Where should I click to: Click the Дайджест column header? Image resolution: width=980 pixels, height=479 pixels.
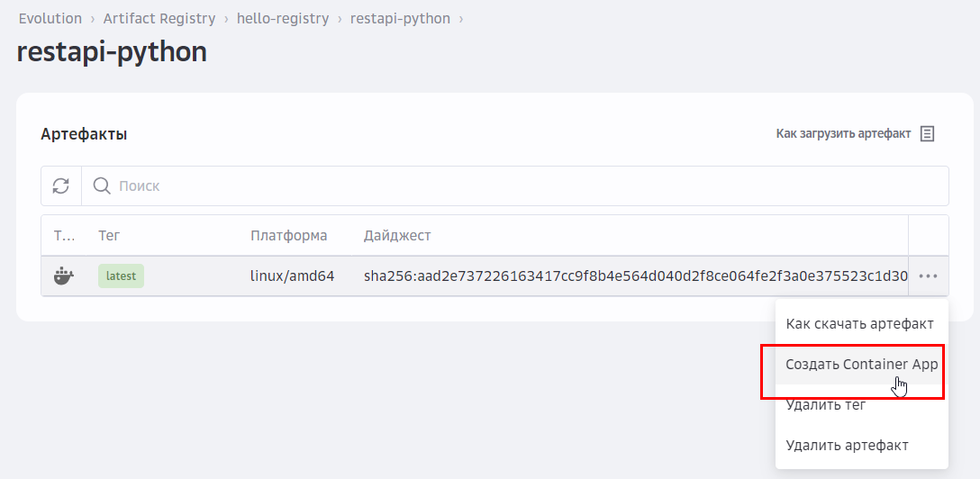pyautogui.click(x=397, y=236)
